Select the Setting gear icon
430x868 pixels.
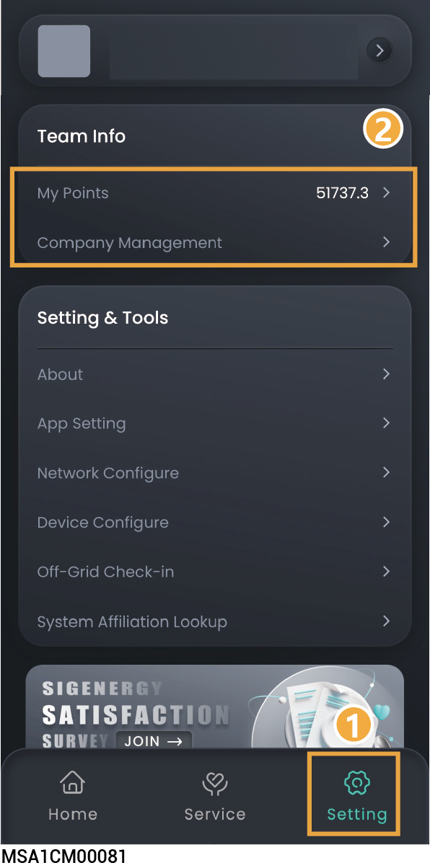357,783
